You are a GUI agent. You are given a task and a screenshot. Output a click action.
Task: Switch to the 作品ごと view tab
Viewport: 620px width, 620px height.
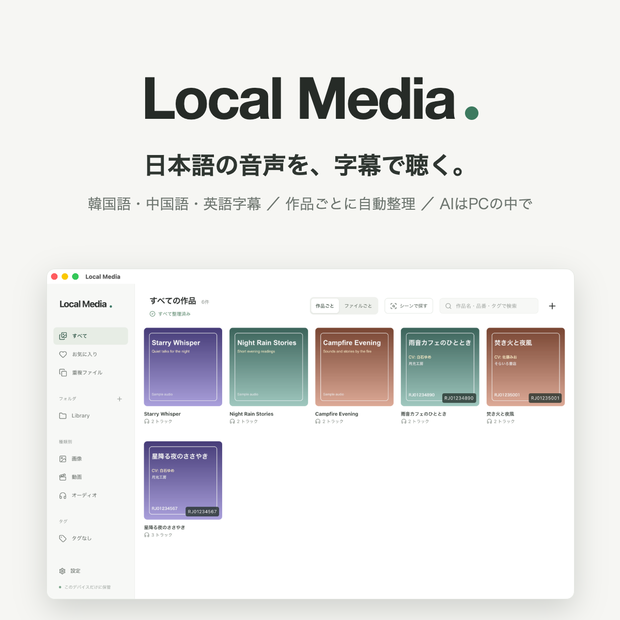coord(325,306)
